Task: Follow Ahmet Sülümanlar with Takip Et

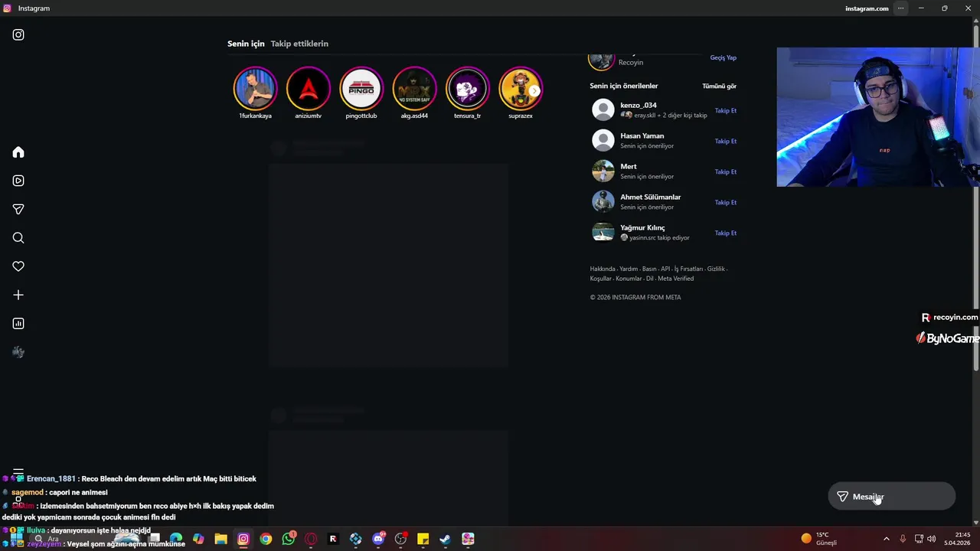Action: (725, 202)
